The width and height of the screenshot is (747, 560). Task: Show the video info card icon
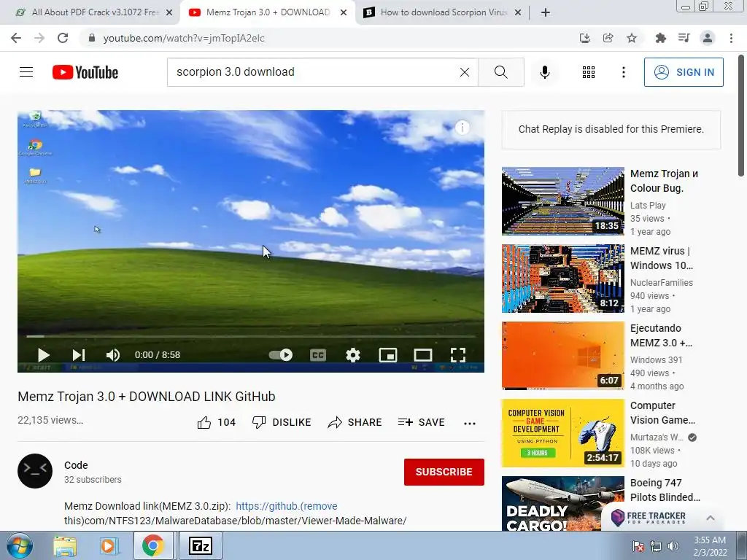[x=462, y=127]
